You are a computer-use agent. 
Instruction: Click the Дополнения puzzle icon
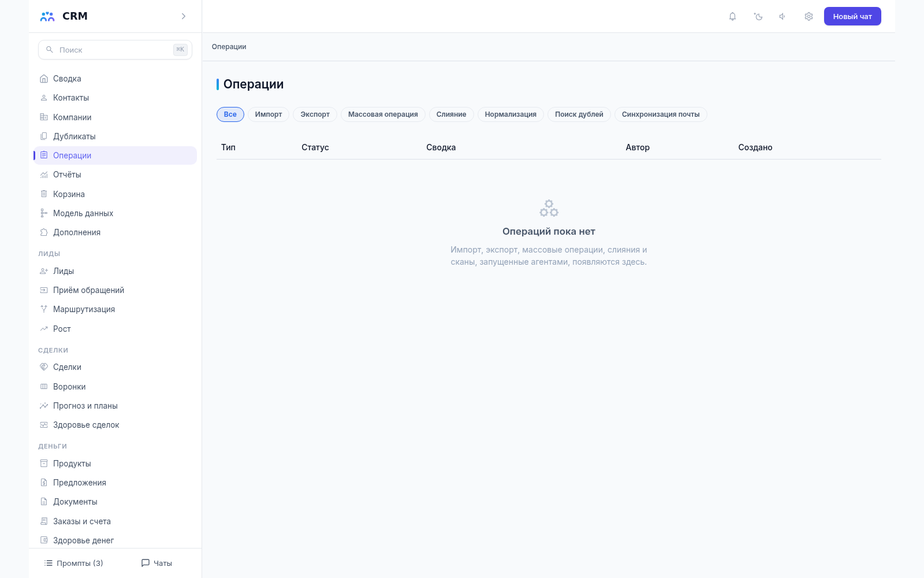(x=44, y=232)
